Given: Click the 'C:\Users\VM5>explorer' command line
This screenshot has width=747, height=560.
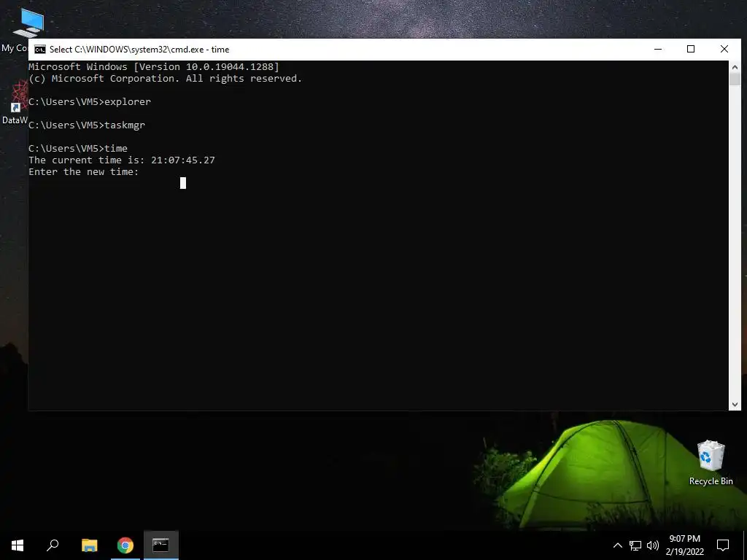Looking at the screenshot, I should tap(90, 102).
